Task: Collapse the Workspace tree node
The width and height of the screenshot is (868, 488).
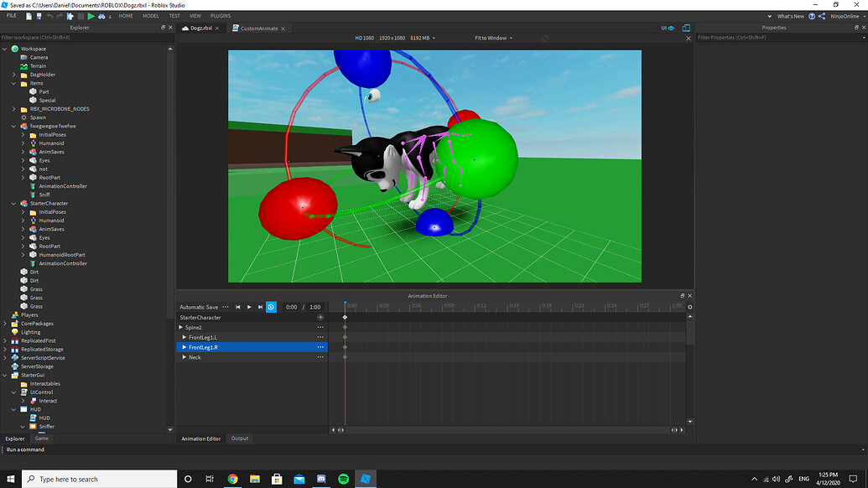Action: pos(5,49)
